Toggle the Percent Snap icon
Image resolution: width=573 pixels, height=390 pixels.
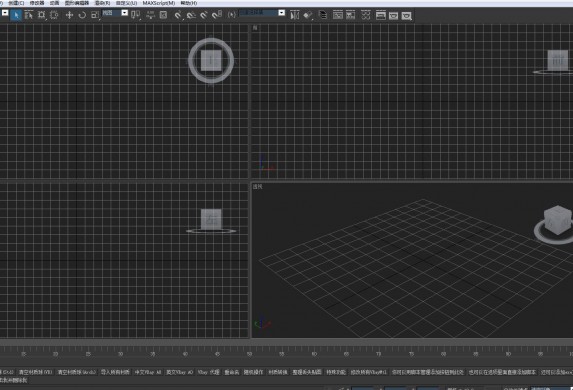coord(204,15)
